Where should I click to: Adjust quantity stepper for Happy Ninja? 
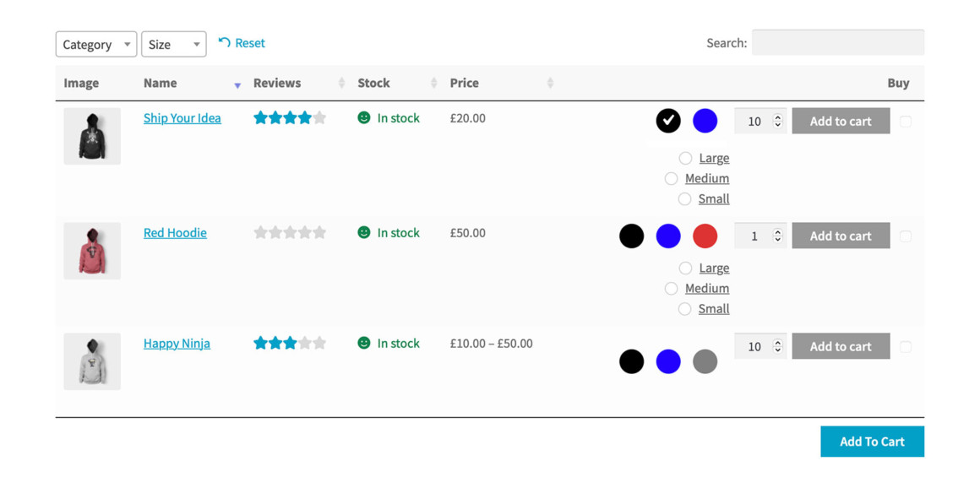777,346
